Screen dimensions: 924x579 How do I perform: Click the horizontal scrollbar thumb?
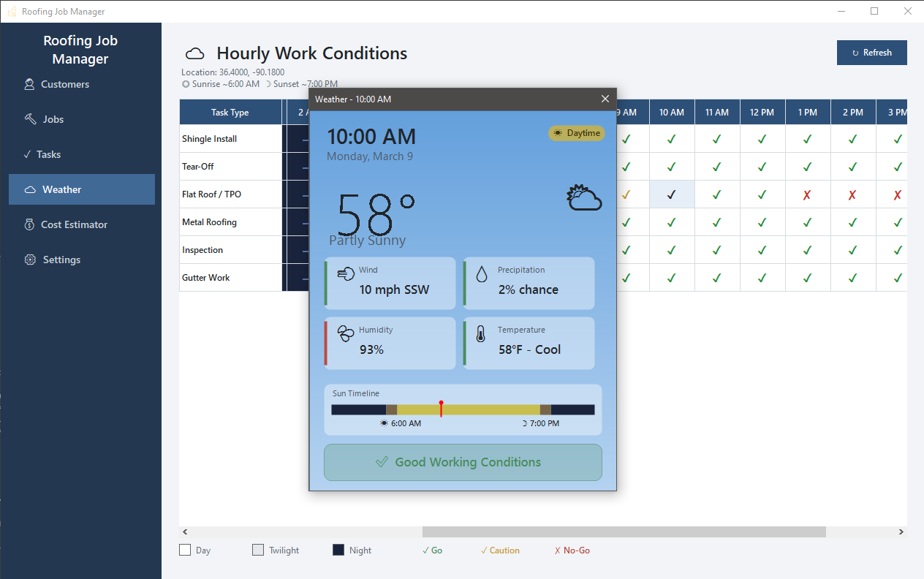[x=624, y=532]
